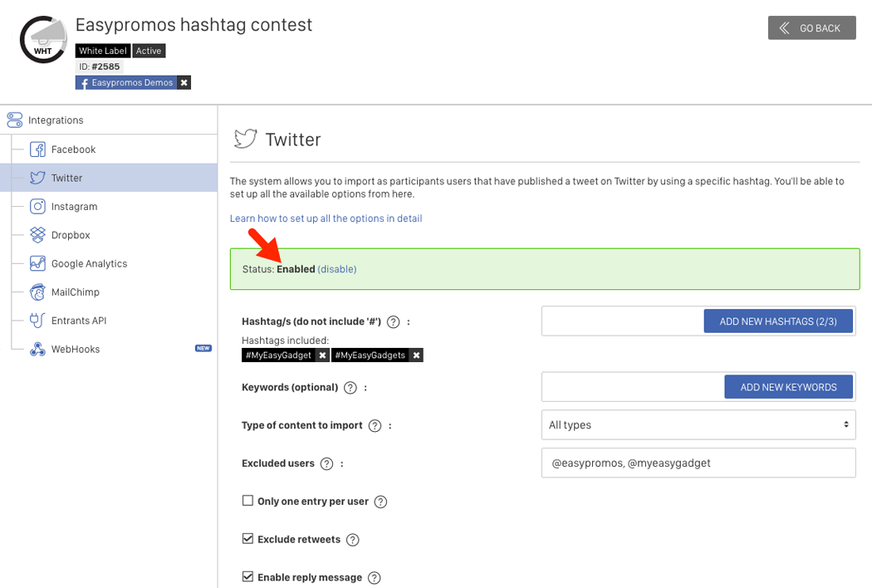Open help for Excluded users

(x=326, y=463)
